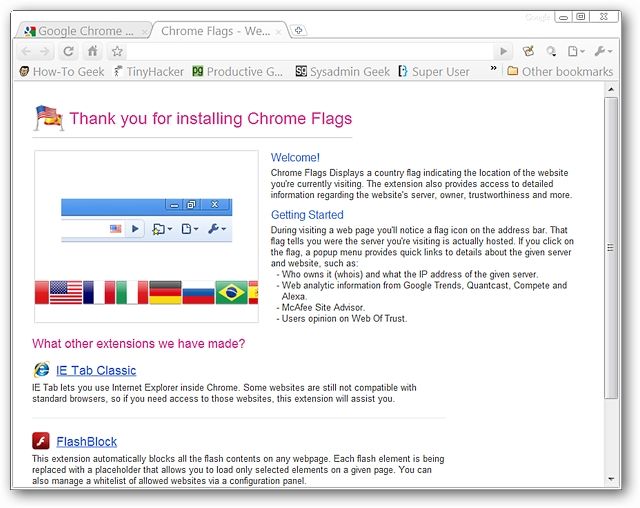Minimize the Chrome window
Viewport: 640px width, 508px height.
(x=564, y=18)
